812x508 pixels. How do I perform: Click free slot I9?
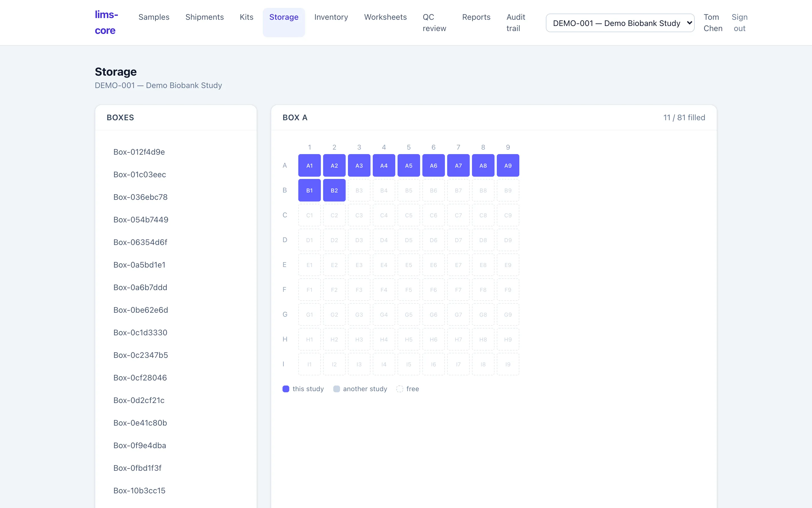pyautogui.click(x=508, y=364)
